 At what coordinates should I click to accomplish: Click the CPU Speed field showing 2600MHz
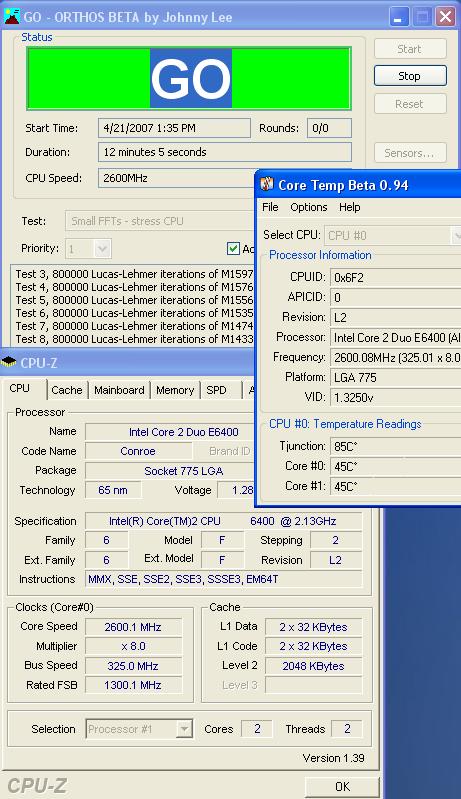176,178
